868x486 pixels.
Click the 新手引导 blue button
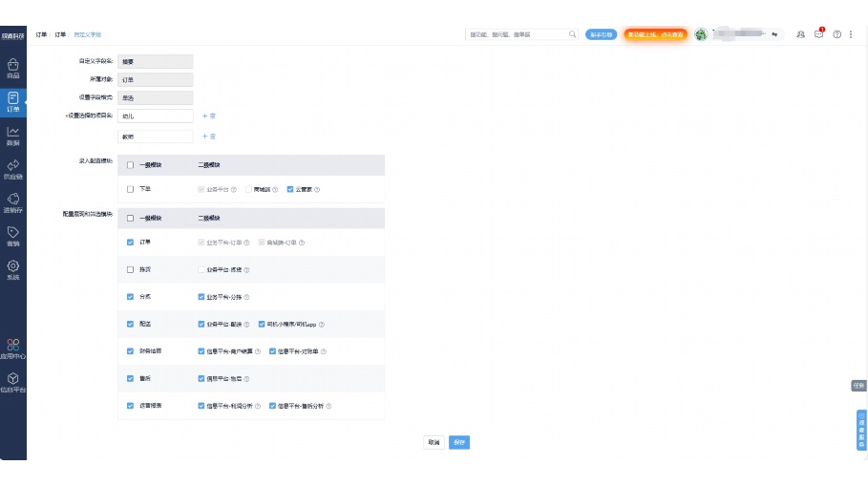602,34
